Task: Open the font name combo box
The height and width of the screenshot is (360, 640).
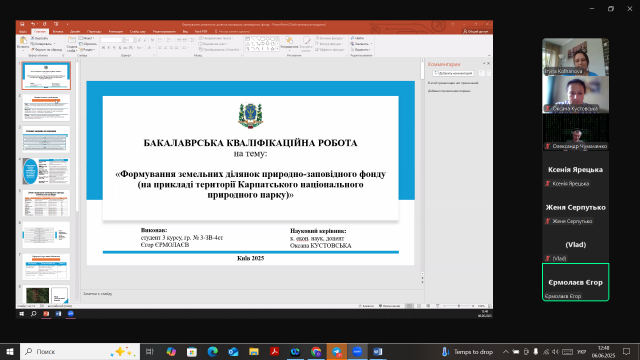Action: pos(111,40)
